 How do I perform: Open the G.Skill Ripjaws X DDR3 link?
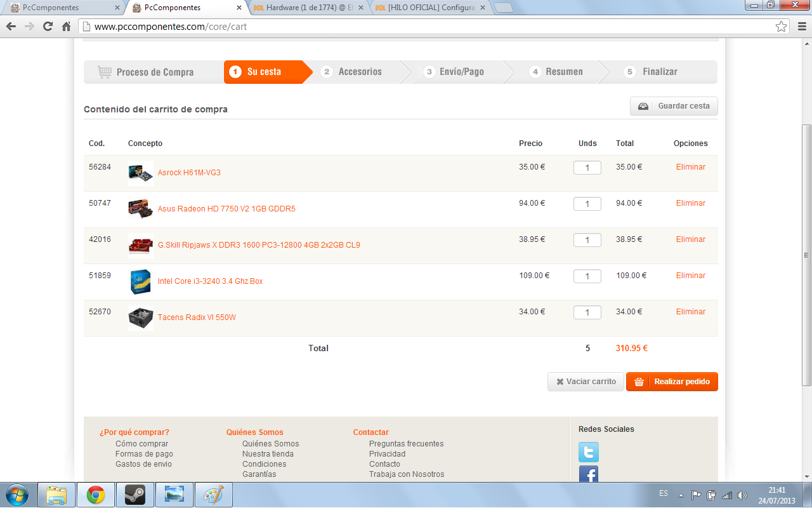[259, 245]
